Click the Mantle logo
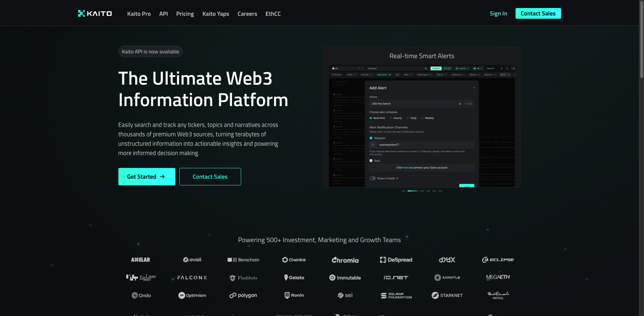The width and height of the screenshot is (644, 316). 447,278
